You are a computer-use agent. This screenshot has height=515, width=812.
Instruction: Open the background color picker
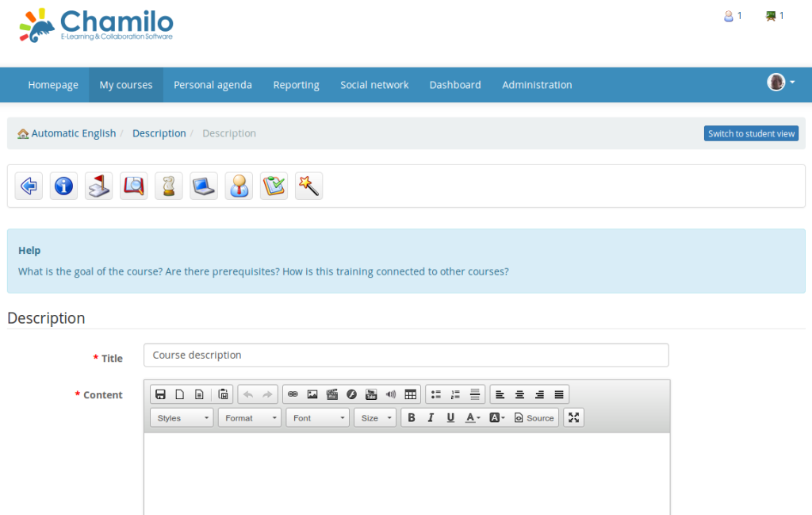coord(497,417)
